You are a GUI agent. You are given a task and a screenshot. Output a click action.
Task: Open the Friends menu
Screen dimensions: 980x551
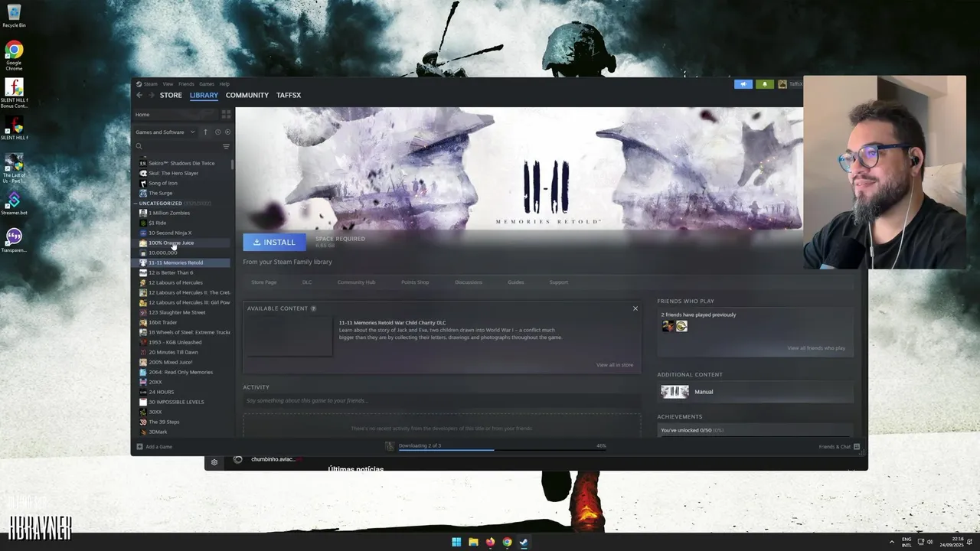point(186,84)
